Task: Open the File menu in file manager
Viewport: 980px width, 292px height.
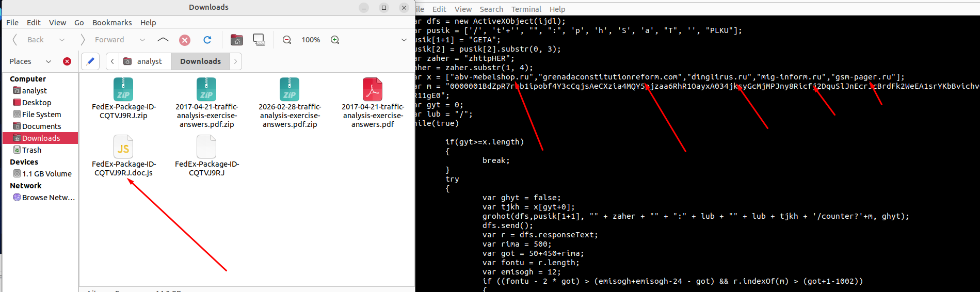Action: 12,23
